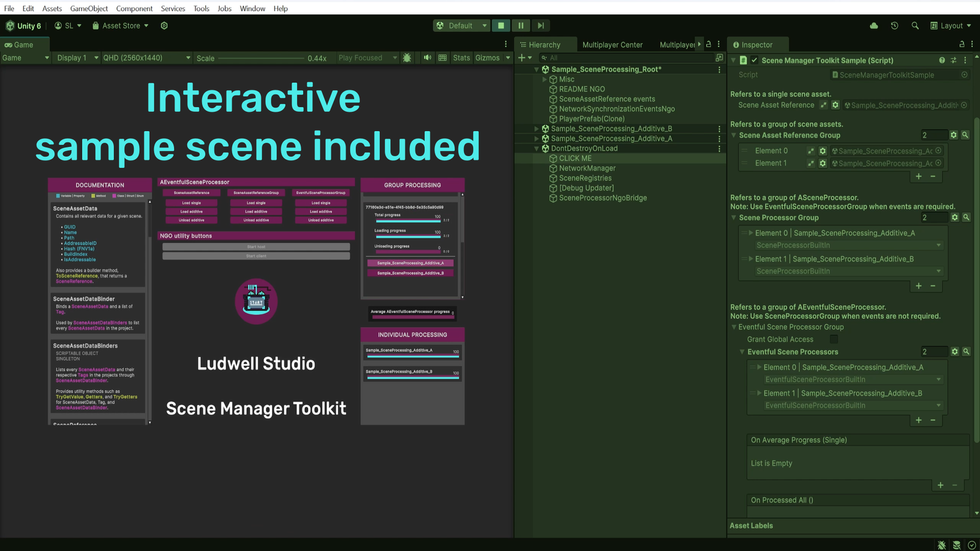Switch to the Multiplayer Center tab

point(612,45)
